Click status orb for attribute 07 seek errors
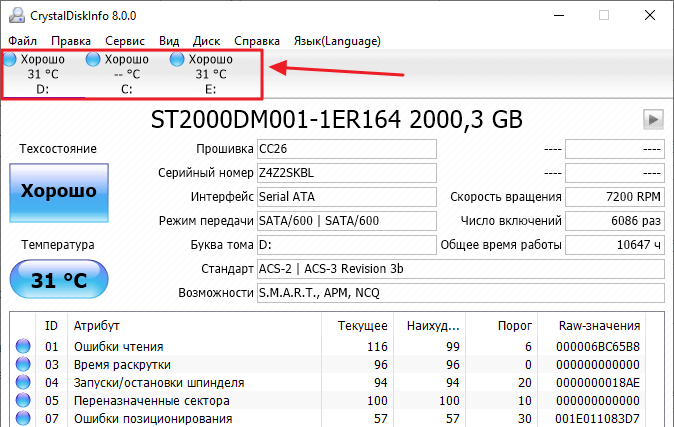 pyautogui.click(x=22, y=419)
